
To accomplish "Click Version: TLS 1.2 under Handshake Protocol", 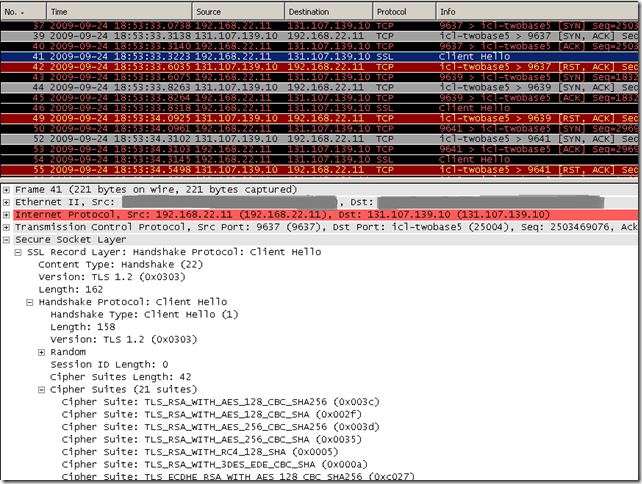I will tap(124, 340).
